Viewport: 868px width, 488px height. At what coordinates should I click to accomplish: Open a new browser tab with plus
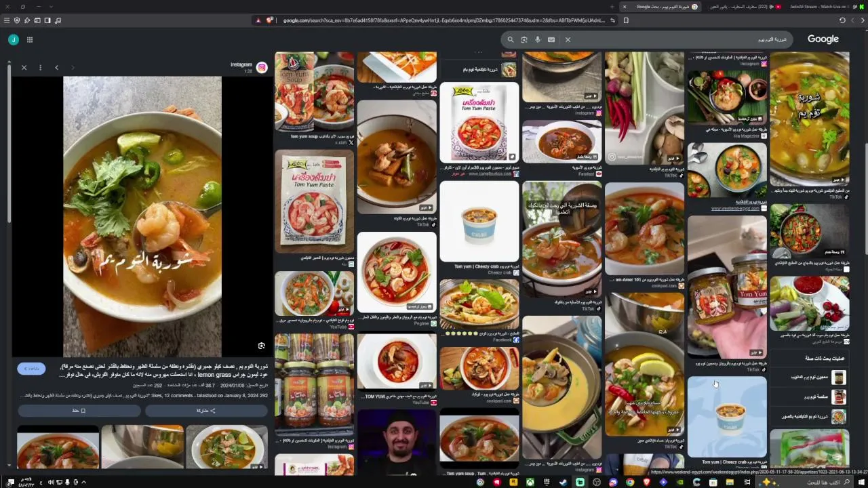(613, 7)
